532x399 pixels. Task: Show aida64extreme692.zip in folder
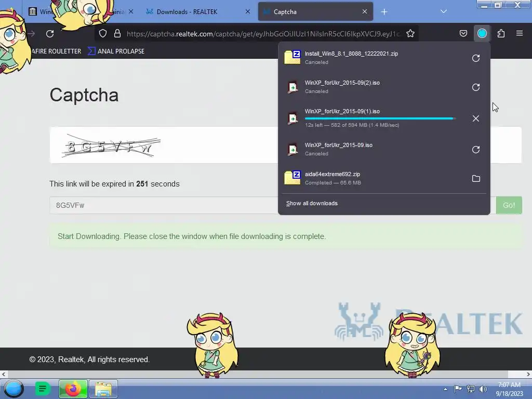pos(476,179)
